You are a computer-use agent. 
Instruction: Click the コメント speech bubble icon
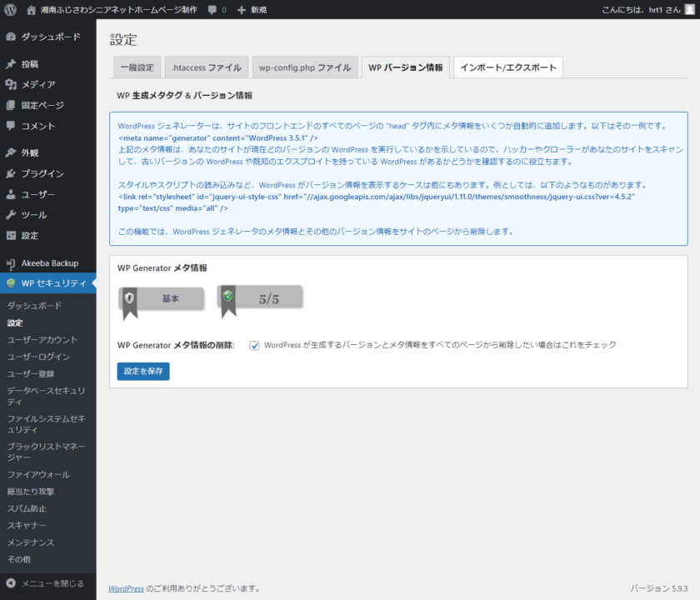click(x=11, y=126)
